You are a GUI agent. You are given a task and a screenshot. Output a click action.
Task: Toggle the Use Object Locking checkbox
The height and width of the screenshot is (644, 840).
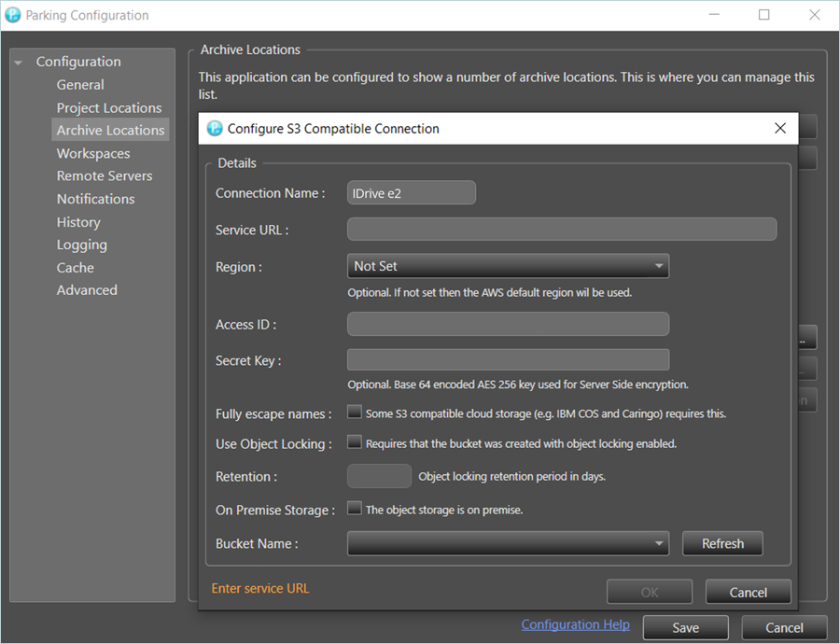pyautogui.click(x=355, y=443)
